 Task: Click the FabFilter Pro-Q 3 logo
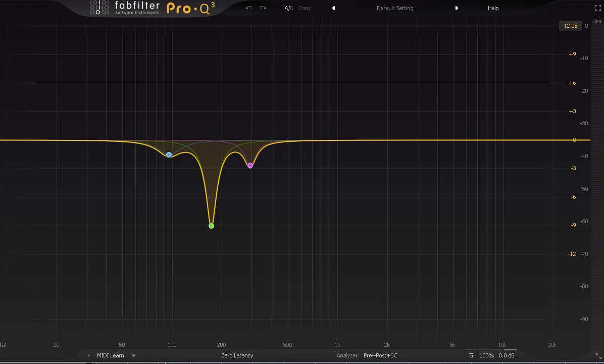click(x=153, y=8)
